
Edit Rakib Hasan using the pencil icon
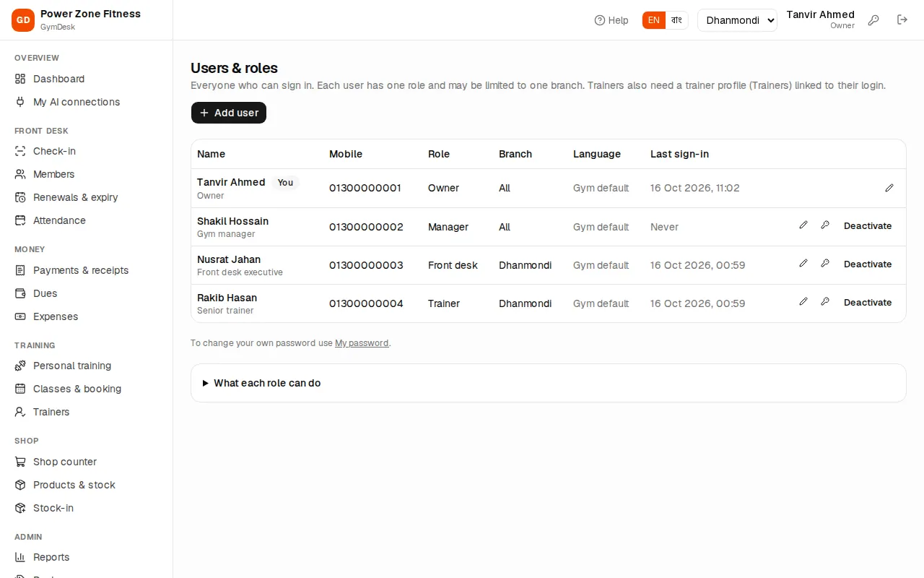(x=803, y=302)
